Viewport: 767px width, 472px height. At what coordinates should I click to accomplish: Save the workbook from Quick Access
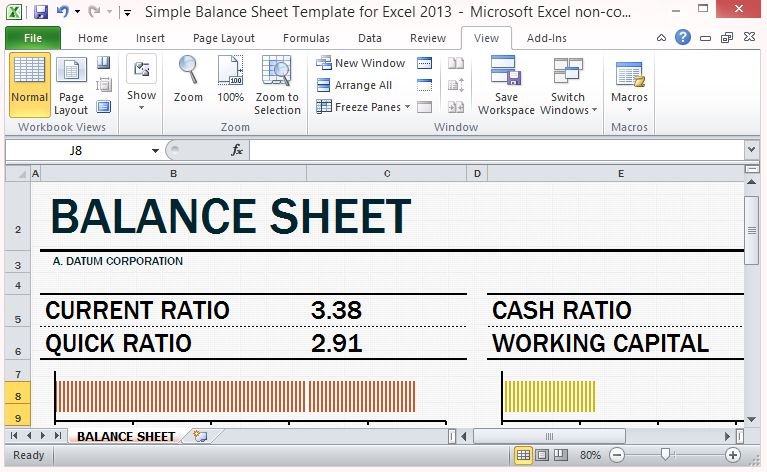click(x=41, y=13)
